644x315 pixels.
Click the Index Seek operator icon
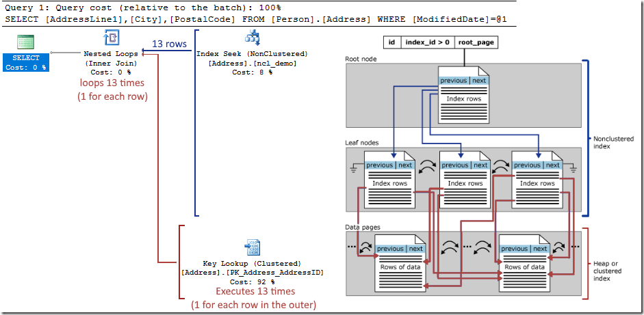251,38
